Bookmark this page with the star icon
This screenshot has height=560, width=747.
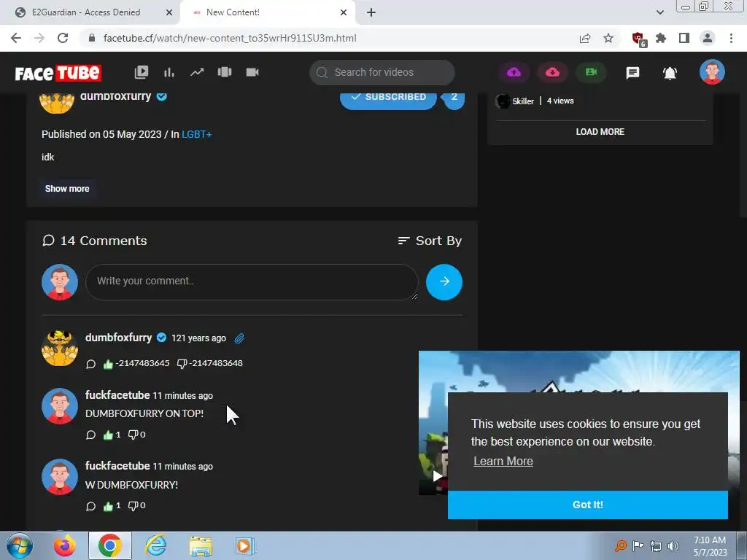(x=608, y=38)
